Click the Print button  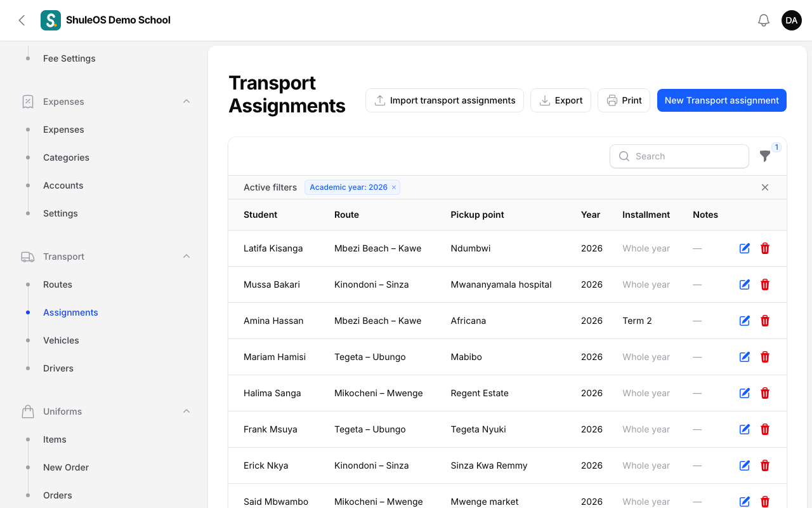pyautogui.click(x=624, y=100)
